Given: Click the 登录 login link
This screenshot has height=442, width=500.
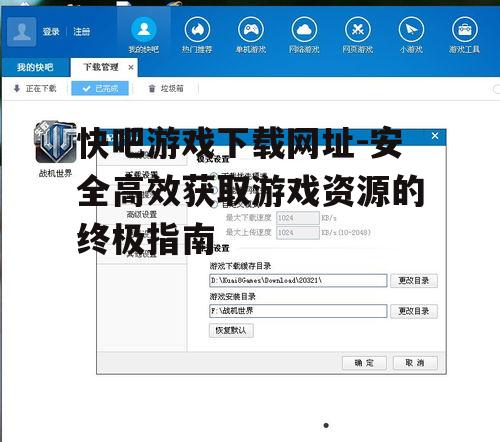Looking at the screenshot, I should [x=51, y=32].
